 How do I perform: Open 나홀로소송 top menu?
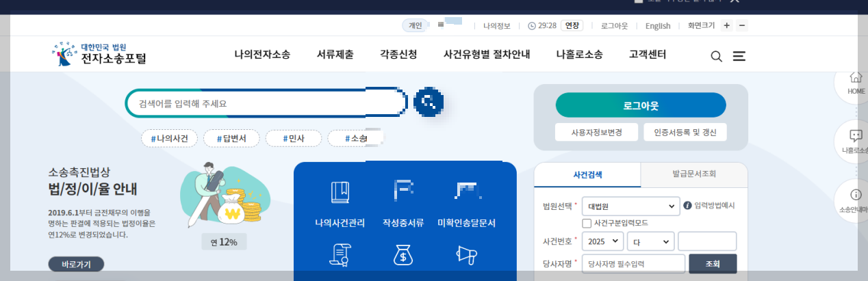tap(579, 55)
